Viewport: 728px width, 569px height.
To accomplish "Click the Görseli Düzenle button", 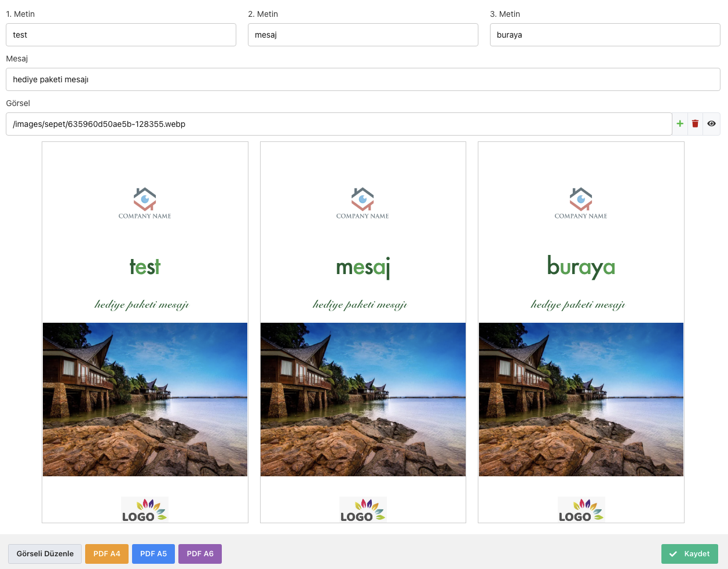I will 45,553.
